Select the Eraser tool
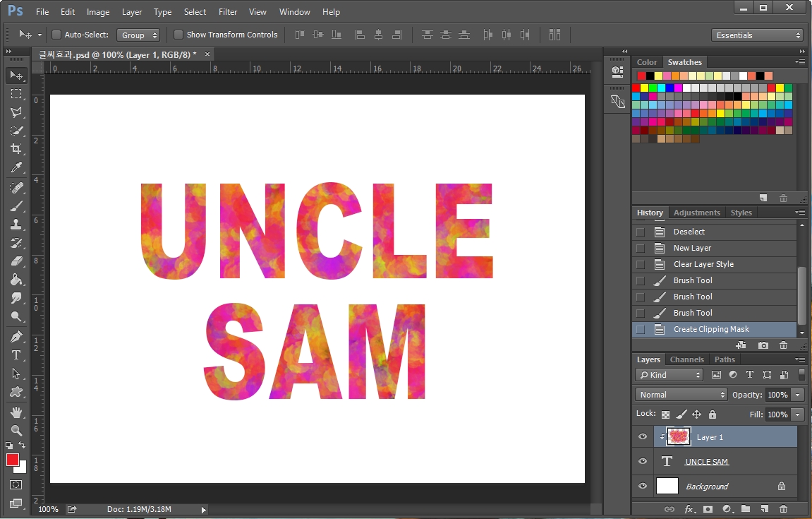This screenshot has height=519, width=812. pyautogui.click(x=16, y=261)
